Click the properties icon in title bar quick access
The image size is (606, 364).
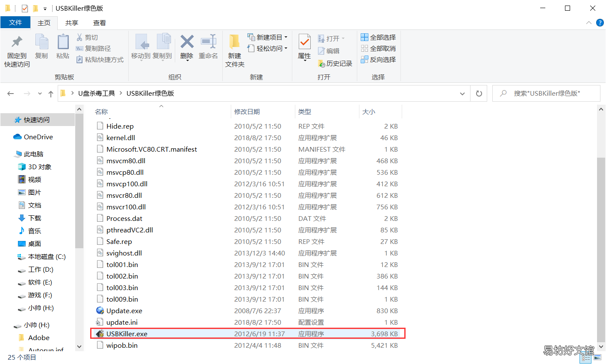25,8
